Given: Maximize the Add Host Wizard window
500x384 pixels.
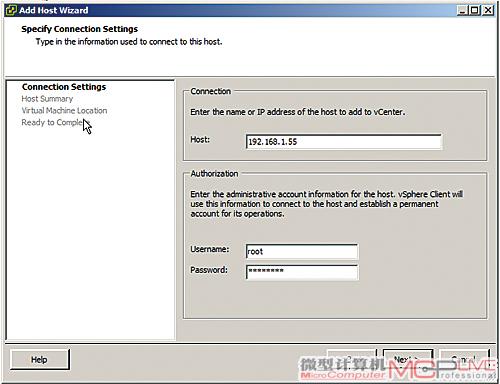Looking at the screenshot, I should (x=474, y=10).
